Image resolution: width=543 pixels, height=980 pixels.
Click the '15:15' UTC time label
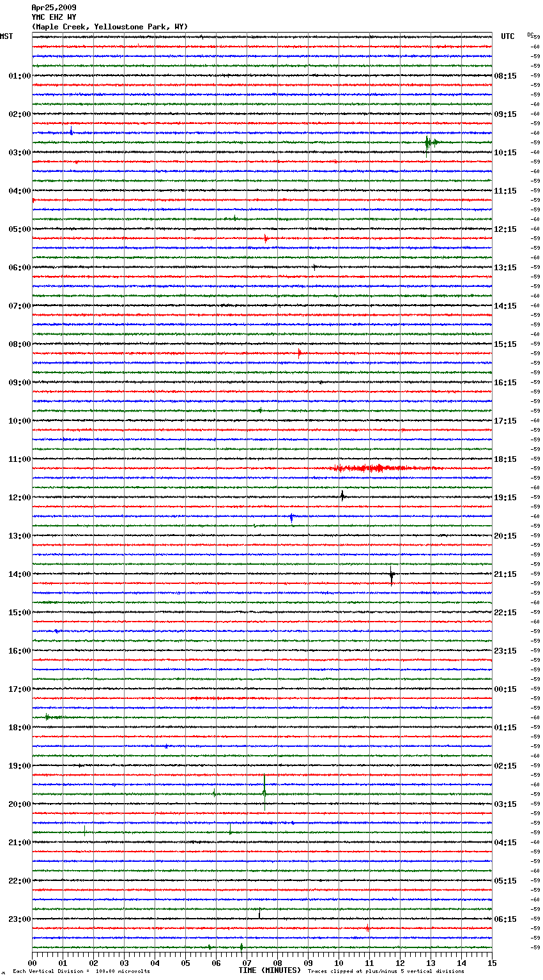point(505,344)
